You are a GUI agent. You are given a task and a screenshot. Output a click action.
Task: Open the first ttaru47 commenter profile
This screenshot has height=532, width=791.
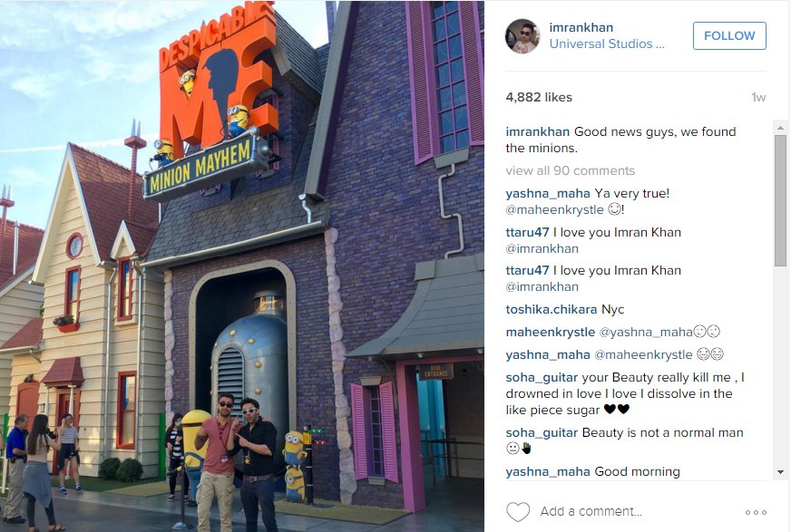pos(527,232)
